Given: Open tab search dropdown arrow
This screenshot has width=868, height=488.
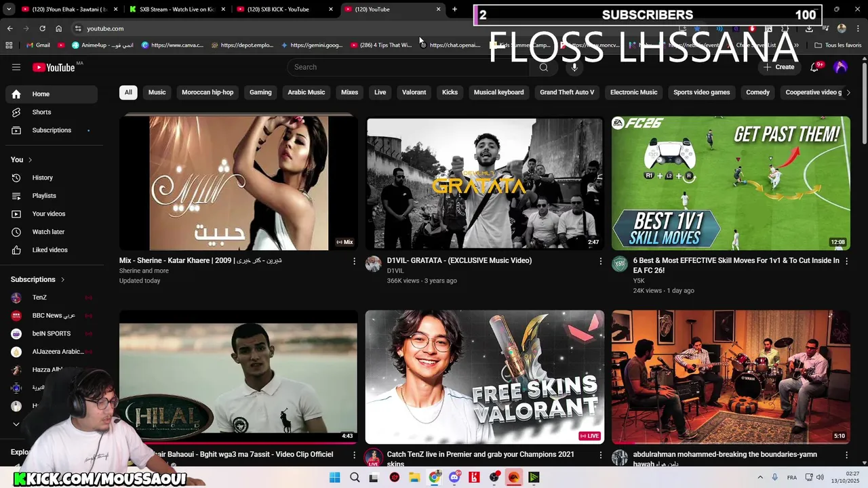Looking at the screenshot, I should 8,9.
